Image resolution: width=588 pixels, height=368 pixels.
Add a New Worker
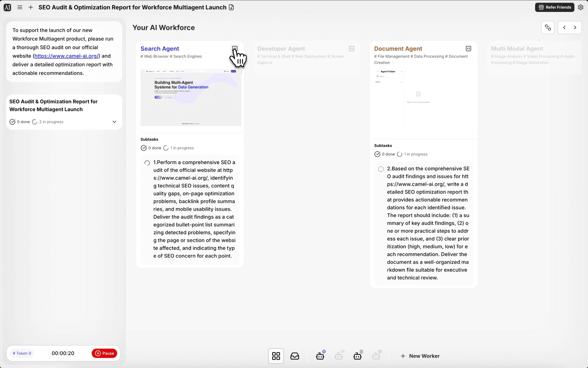click(420, 356)
